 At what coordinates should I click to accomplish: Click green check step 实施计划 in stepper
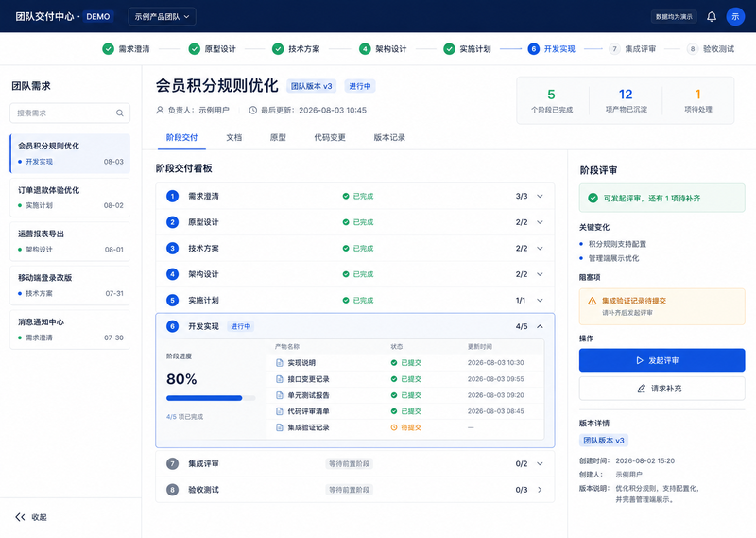449,49
